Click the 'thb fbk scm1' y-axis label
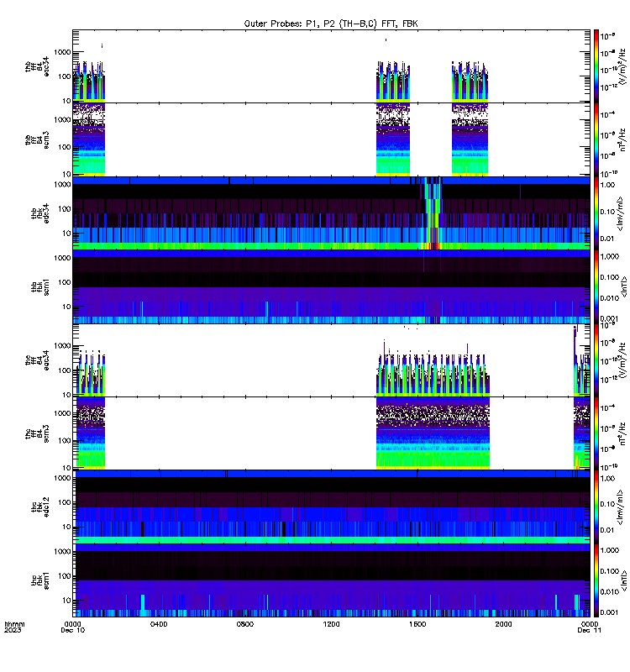The image size is (630, 672). [x=40, y=286]
